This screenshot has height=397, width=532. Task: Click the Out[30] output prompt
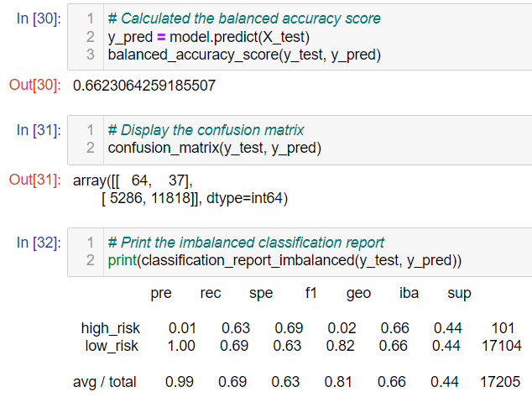(x=35, y=85)
